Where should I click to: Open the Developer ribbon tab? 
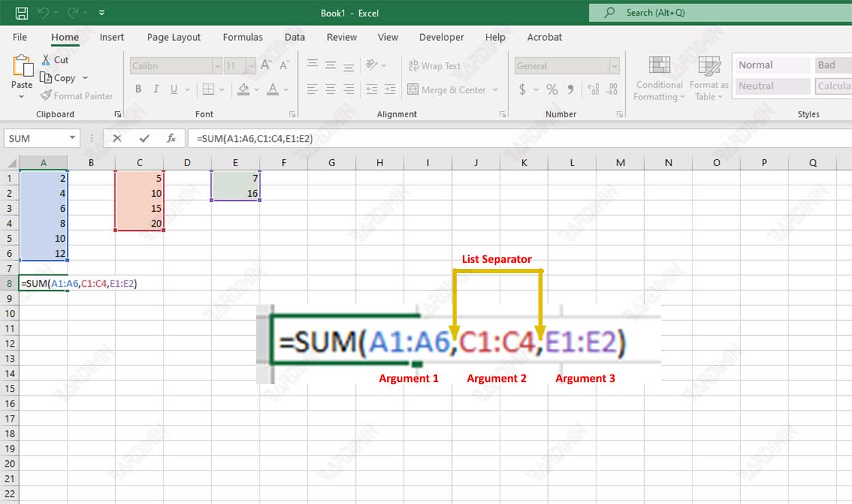(x=441, y=37)
